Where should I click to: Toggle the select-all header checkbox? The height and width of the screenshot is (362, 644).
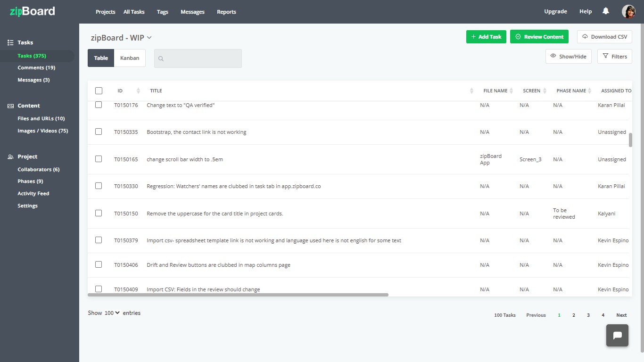[99, 90]
